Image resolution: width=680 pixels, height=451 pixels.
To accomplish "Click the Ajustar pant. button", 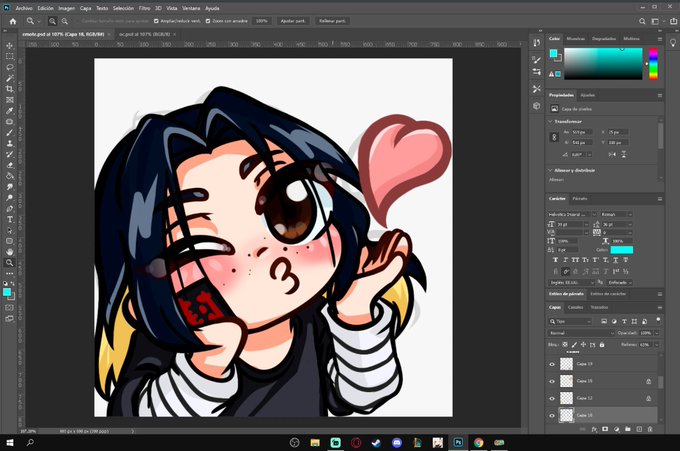I will click(x=293, y=21).
